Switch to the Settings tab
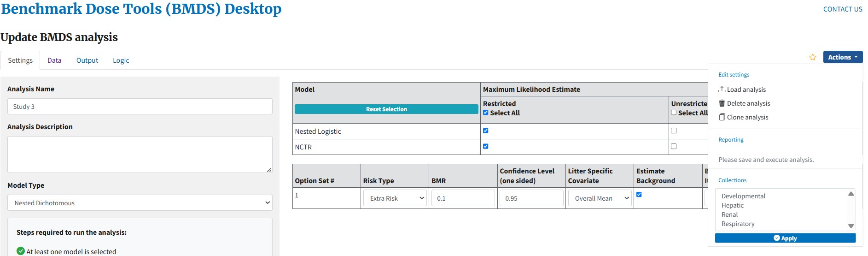The height and width of the screenshot is (256, 868). tap(20, 60)
